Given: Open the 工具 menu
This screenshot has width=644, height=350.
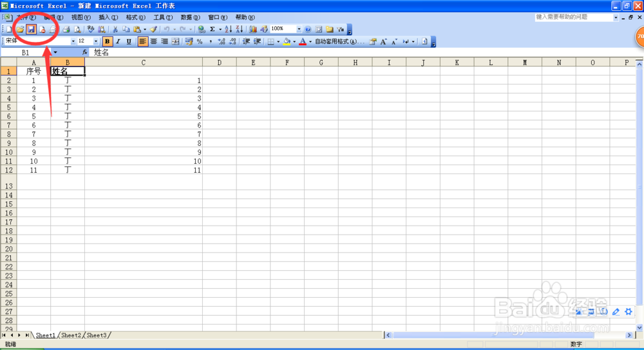Looking at the screenshot, I should (x=163, y=17).
